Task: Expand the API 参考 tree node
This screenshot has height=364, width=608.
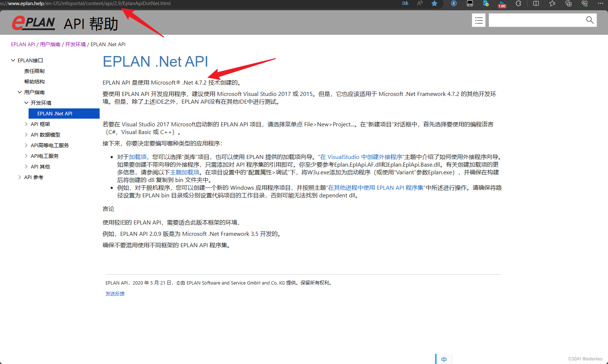Action: pyautogui.click(x=20, y=177)
